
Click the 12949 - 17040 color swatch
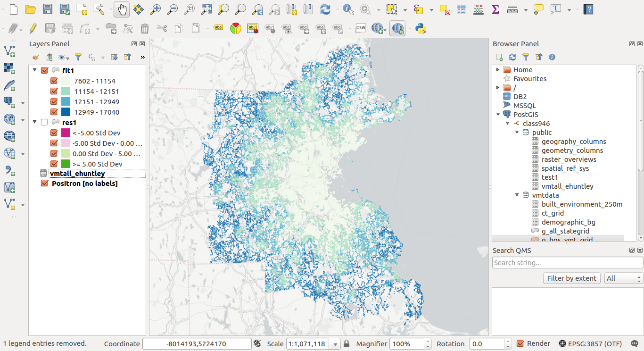point(66,112)
